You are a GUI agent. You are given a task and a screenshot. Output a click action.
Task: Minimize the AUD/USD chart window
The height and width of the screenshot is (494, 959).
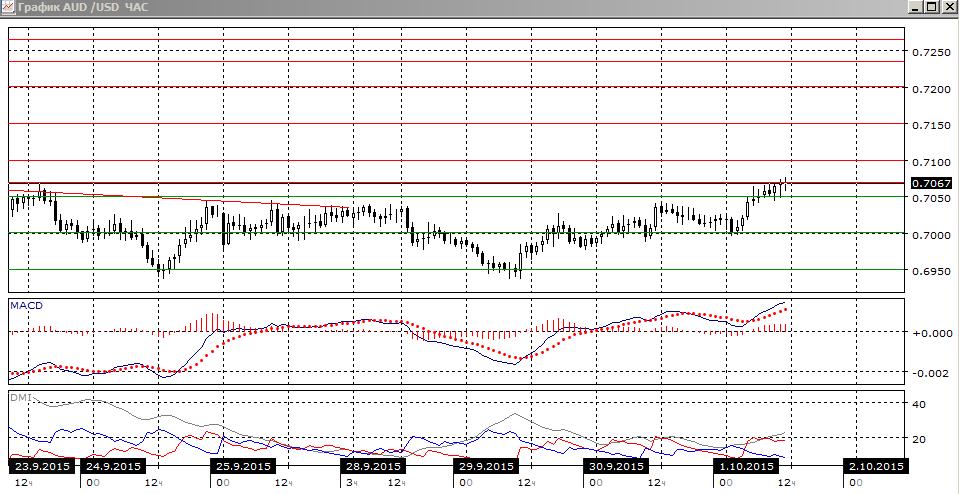click(x=916, y=7)
